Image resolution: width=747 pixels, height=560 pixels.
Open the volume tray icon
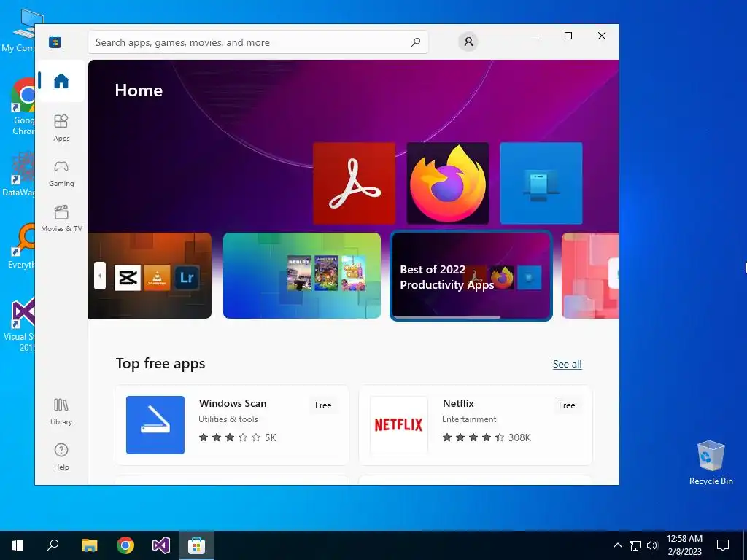(x=652, y=545)
